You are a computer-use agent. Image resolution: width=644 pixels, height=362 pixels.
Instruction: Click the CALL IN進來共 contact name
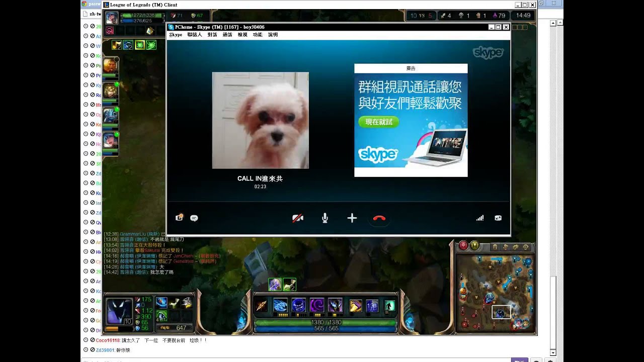tap(260, 178)
